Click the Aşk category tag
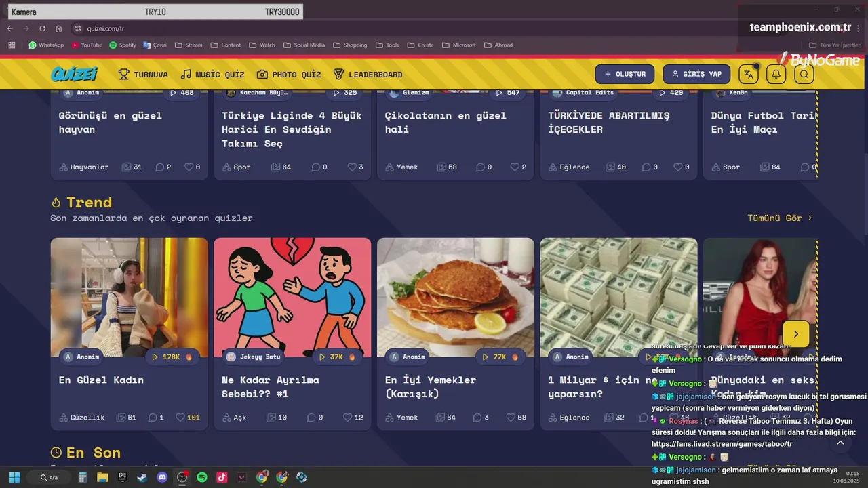868x488 pixels. 234,418
